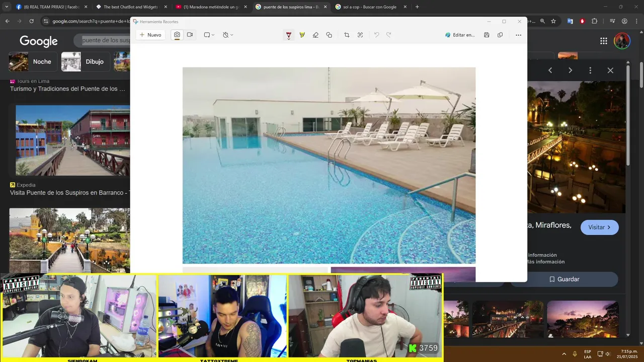Select the camera snip mode
Screen dimensions: 644x362
pyautogui.click(x=177, y=35)
